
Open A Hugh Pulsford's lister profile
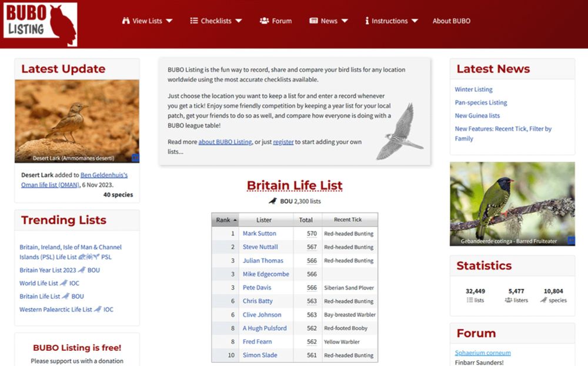click(x=265, y=328)
